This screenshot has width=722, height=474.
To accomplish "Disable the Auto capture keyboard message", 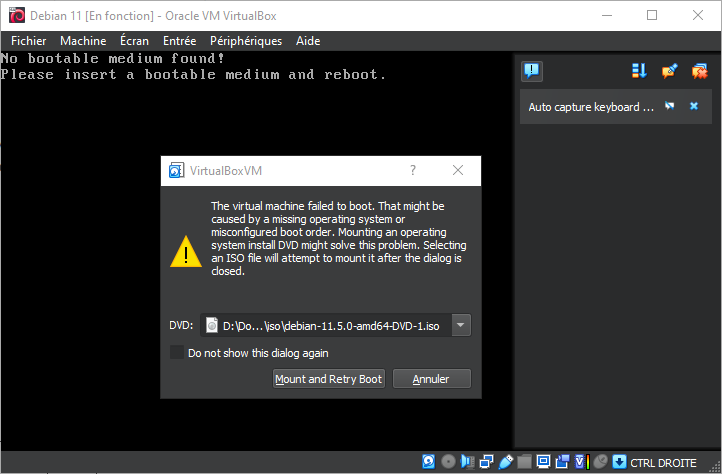I will [670, 106].
